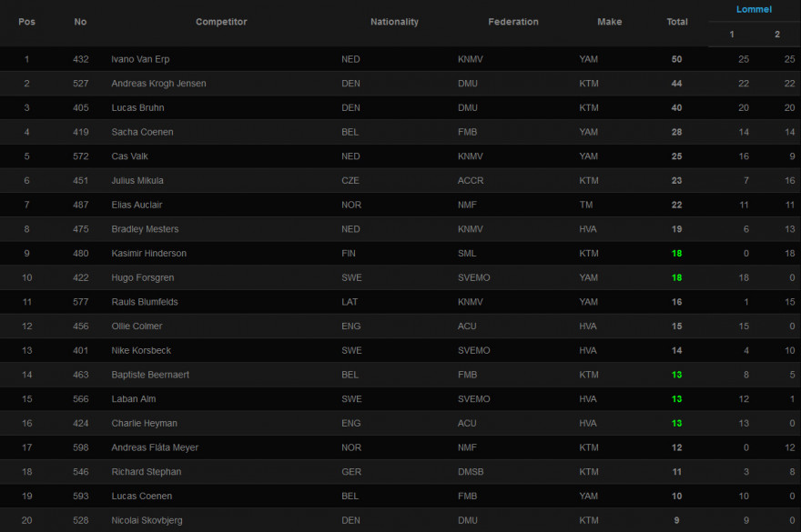Image resolution: width=801 pixels, height=532 pixels.
Task: Select Lommel race 1 sub-header
Action: (x=732, y=35)
